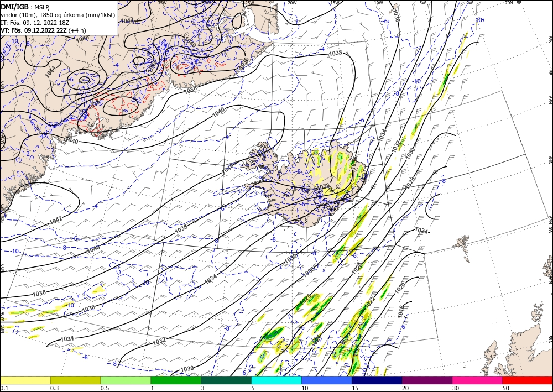Click the 1018 isobar label
Viewport: 553px width, 392px height.
point(401,312)
